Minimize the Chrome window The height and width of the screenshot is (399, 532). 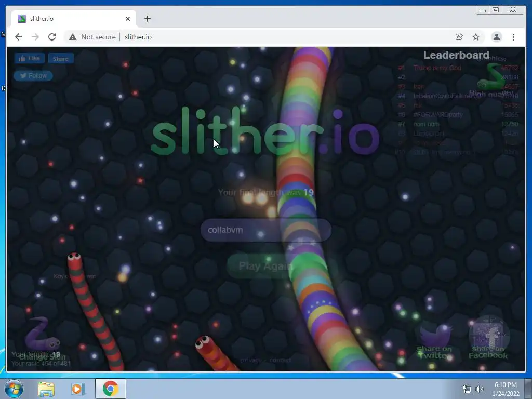482,10
